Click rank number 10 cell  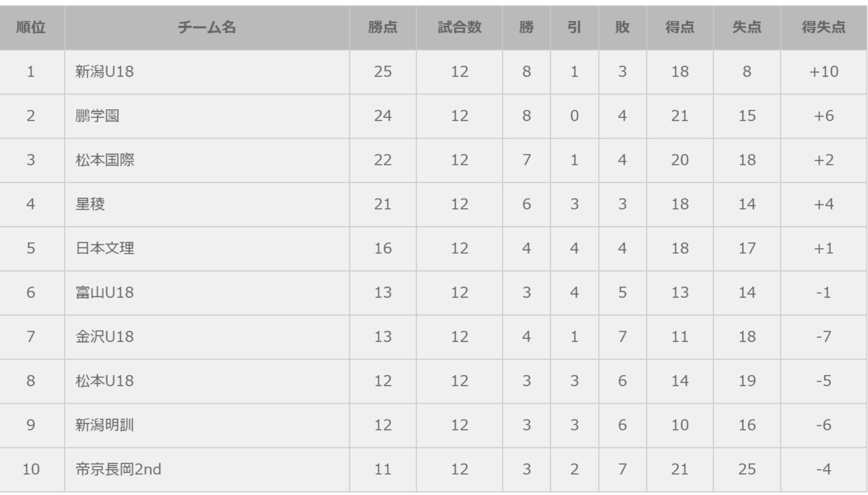point(31,469)
